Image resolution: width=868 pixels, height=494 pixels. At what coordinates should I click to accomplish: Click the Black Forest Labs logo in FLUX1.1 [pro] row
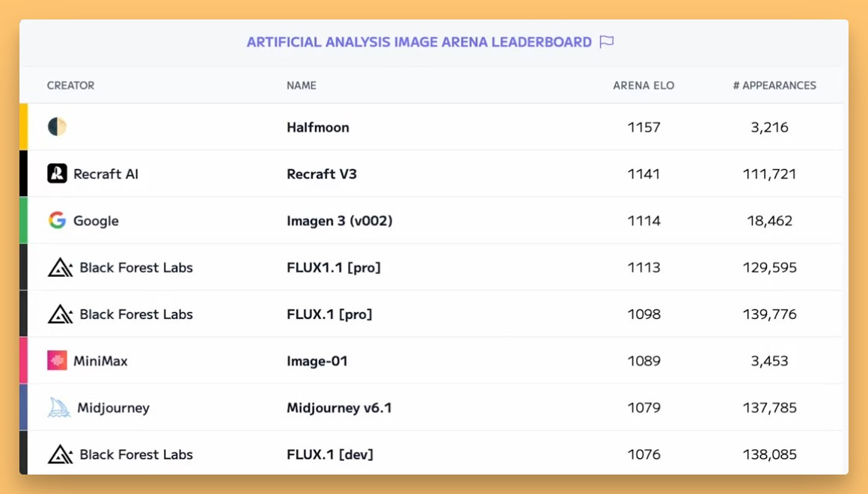coord(61,267)
